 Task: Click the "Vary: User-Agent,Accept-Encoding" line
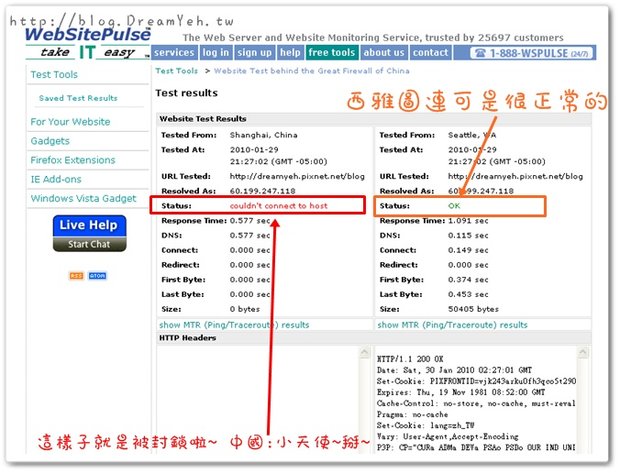pyautogui.click(x=448, y=437)
